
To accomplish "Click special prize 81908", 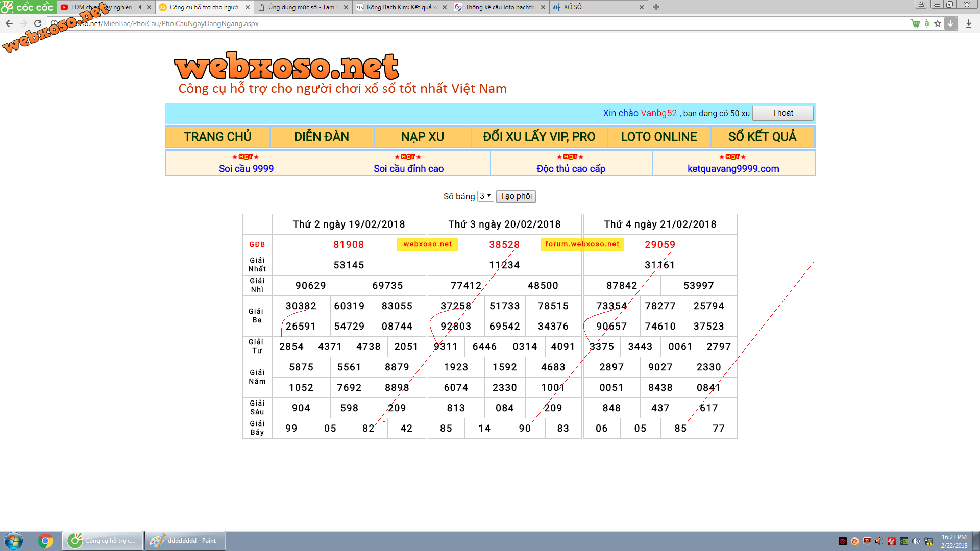I will pyautogui.click(x=349, y=245).
